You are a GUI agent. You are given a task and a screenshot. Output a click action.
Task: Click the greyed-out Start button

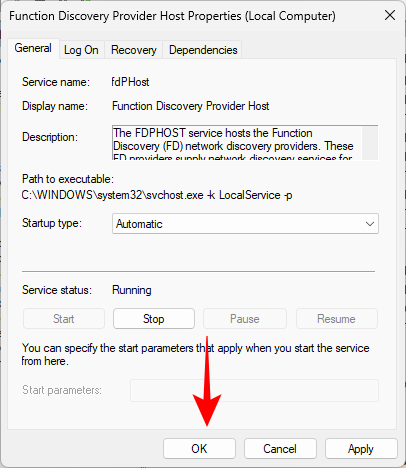[x=64, y=319]
